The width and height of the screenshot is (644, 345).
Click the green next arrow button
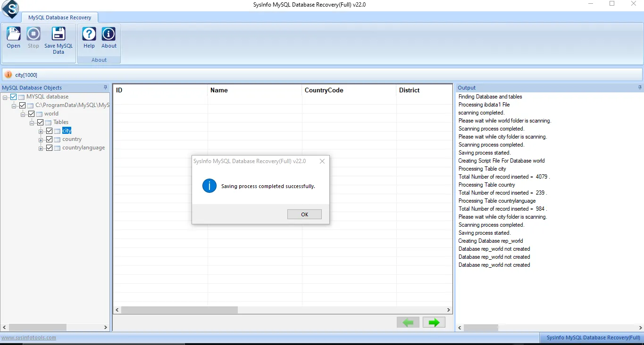point(434,322)
